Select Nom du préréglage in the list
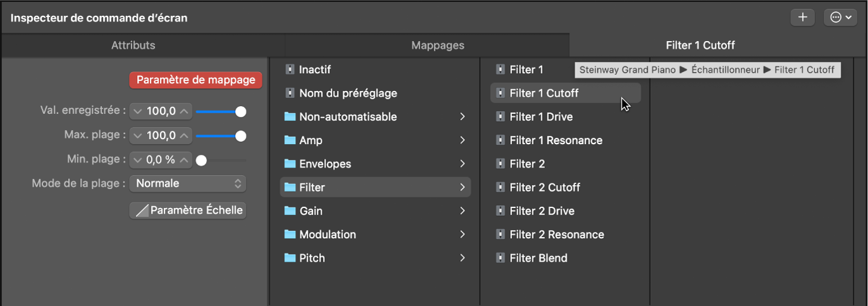The height and width of the screenshot is (306, 868). 348,93
